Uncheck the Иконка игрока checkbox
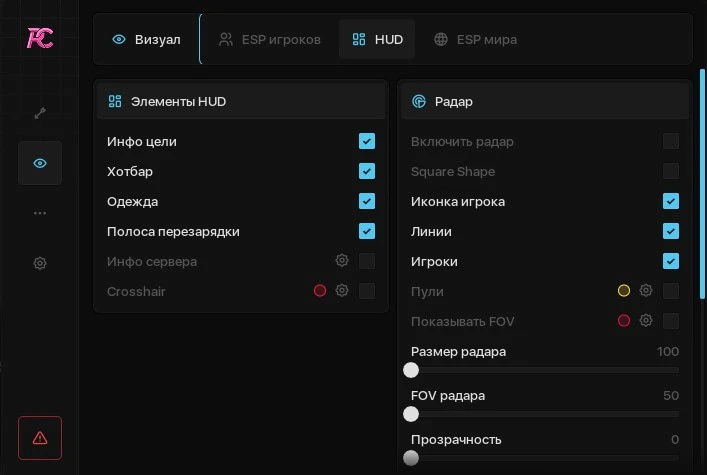707x475 pixels. pyautogui.click(x=671, y=201)
